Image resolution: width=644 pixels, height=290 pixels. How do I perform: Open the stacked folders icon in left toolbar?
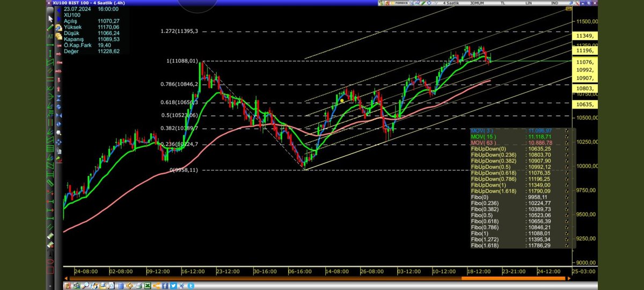[x=59, y=35]
